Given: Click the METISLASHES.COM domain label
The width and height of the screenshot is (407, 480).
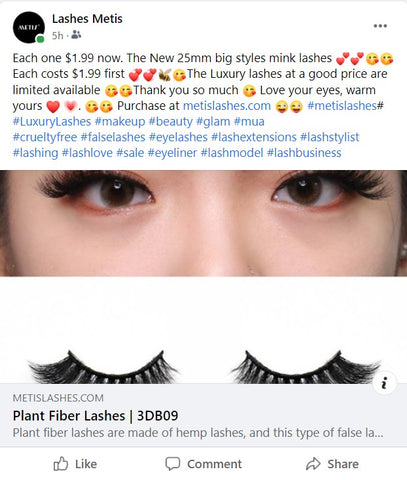Looking at the screenshot, I should point(58,398).
